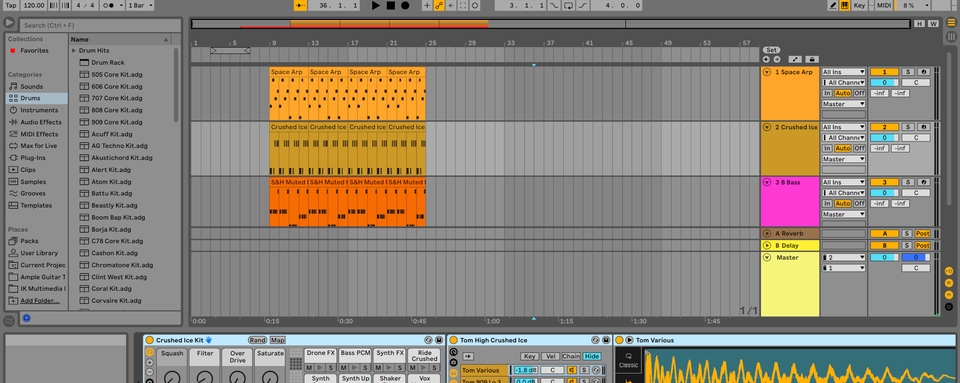Fold the 2 Crushed Ice track
Viewport: 960px width, 383px height.
point(767,127)
